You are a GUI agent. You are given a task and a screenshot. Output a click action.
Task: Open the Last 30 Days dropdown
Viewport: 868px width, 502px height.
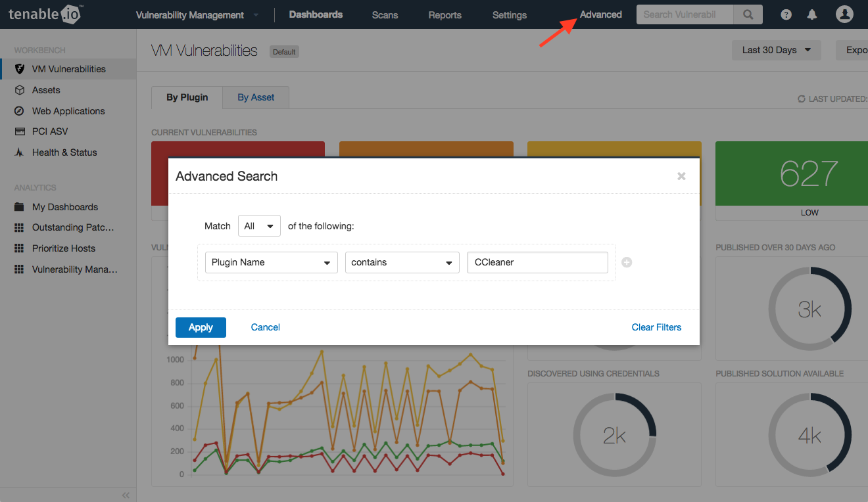777,50
